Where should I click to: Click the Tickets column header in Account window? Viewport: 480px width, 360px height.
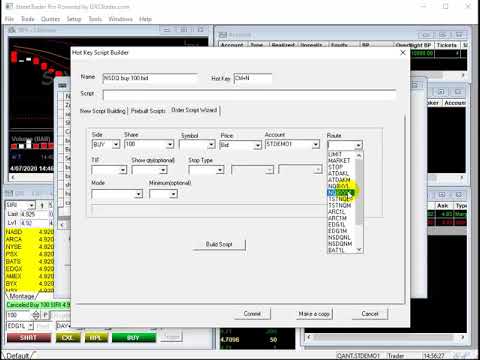(x=447, y=45)
